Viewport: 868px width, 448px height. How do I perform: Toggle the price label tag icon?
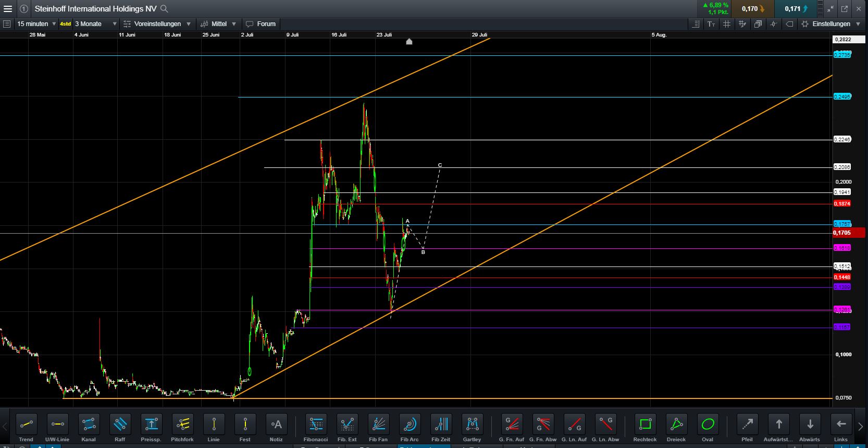789,24
